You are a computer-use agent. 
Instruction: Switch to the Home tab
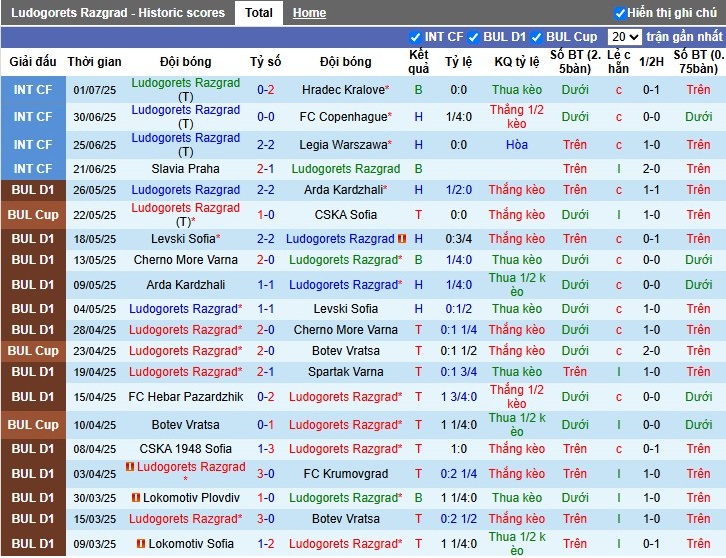[x=309, y=13]
